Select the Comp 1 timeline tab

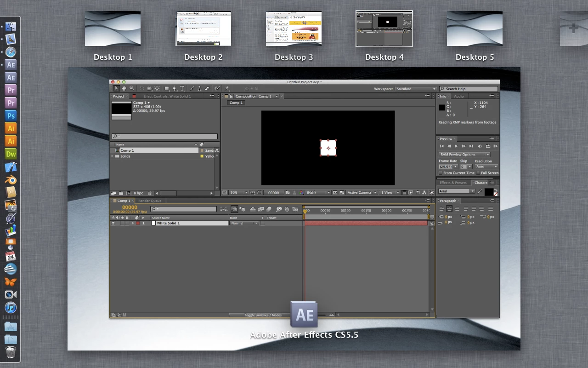pyautogui.click(x=123, y=201)
